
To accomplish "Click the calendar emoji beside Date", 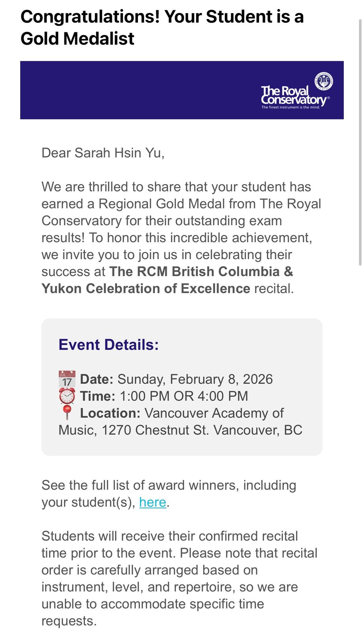I will 67,379.
